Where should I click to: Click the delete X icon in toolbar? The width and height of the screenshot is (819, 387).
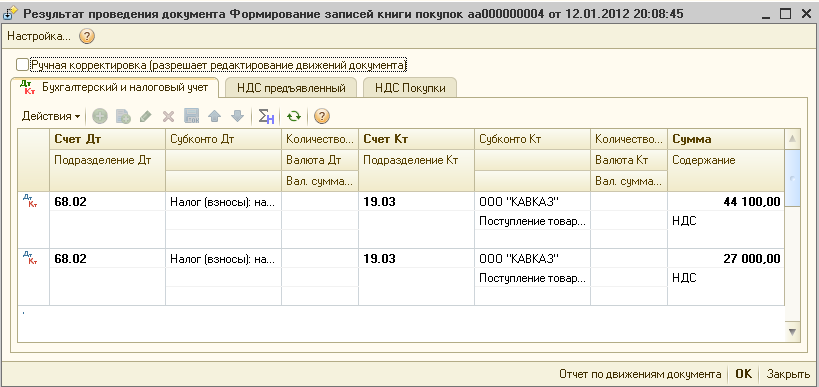click(168, 116)
